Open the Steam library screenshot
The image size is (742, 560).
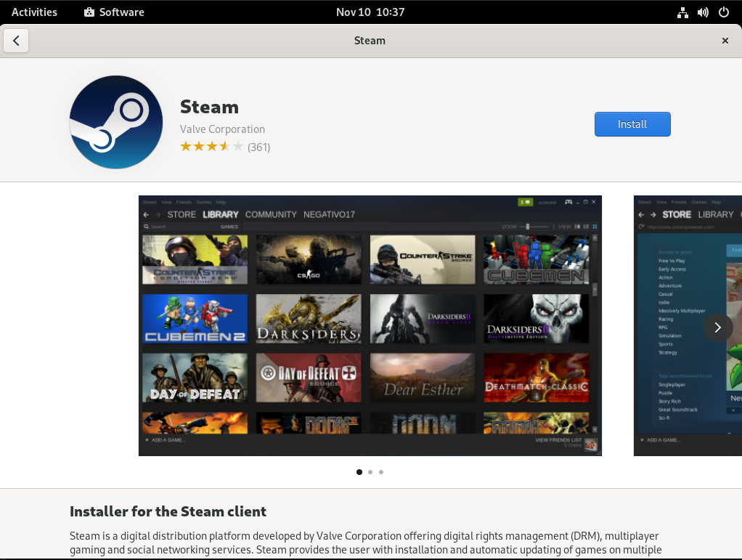click(370, 325)
